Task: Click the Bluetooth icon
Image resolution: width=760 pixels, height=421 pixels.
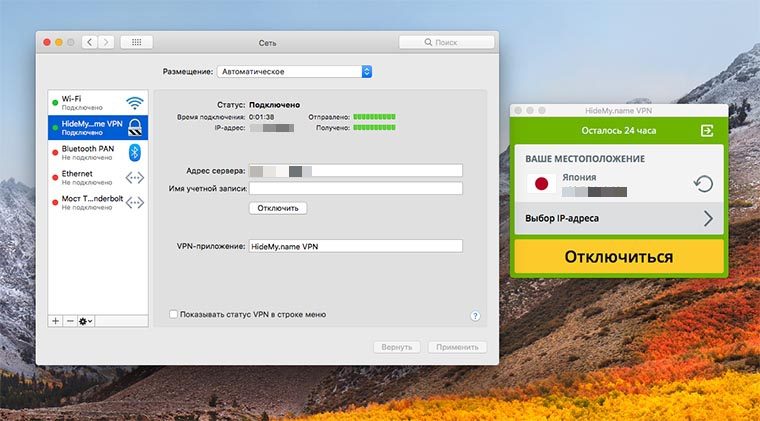Action: [135, 153]
